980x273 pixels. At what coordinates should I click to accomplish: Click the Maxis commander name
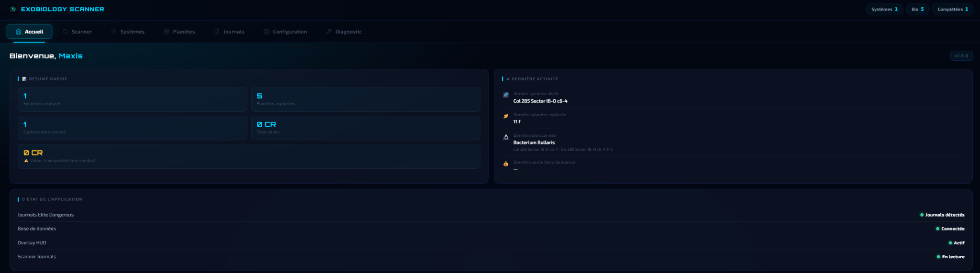pos(70,56)
